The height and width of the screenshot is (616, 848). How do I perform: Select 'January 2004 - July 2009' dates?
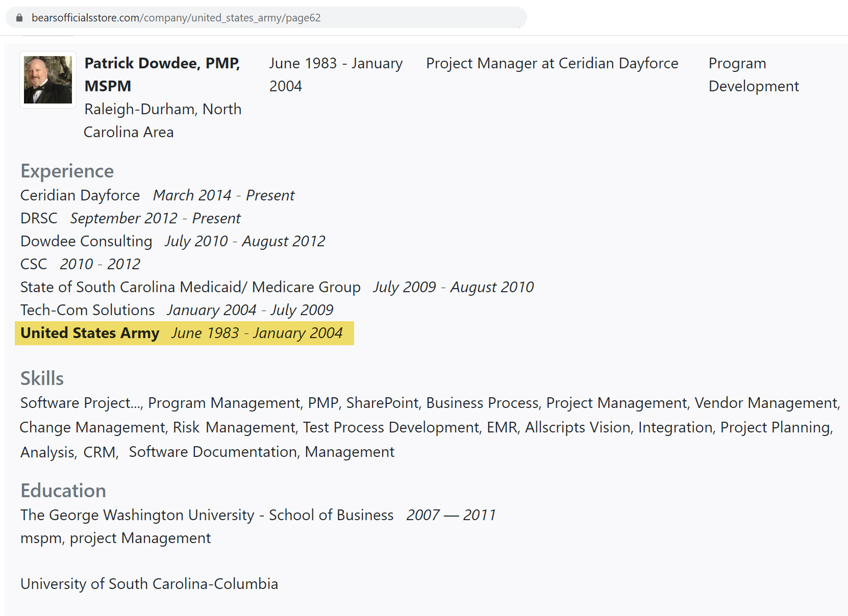(250, 310)
